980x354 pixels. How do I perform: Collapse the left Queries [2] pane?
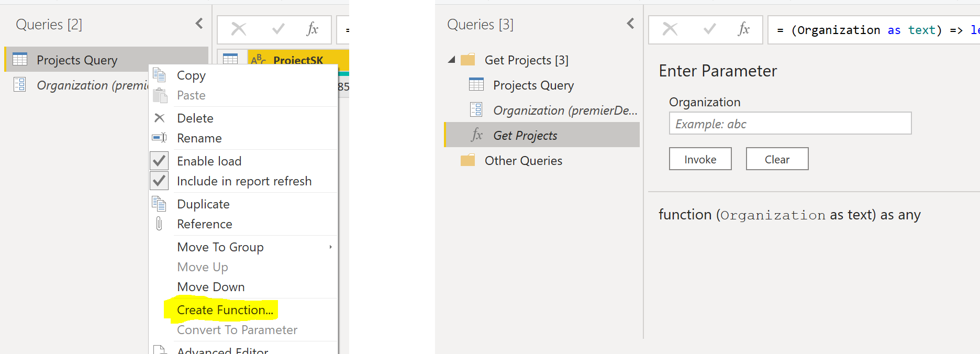click(199, 24)
